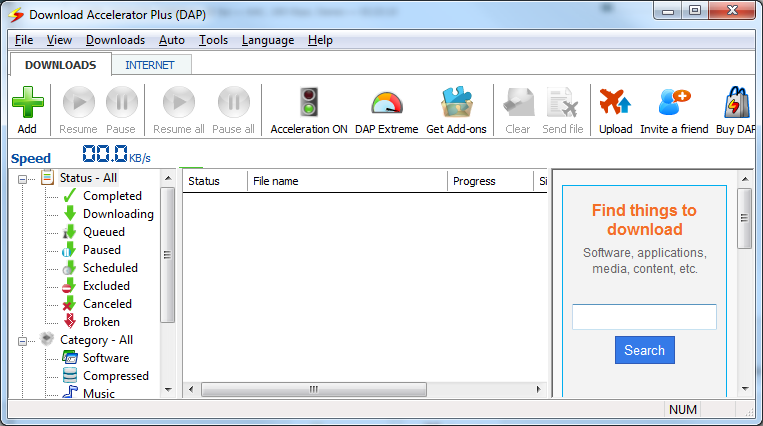Select the Completed status filter

tap(112, 196)
